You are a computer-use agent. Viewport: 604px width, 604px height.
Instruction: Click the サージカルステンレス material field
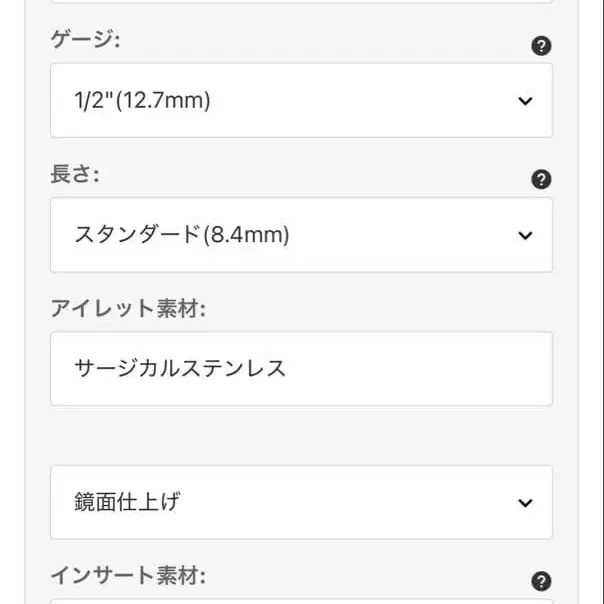click(x=301, y=369)
